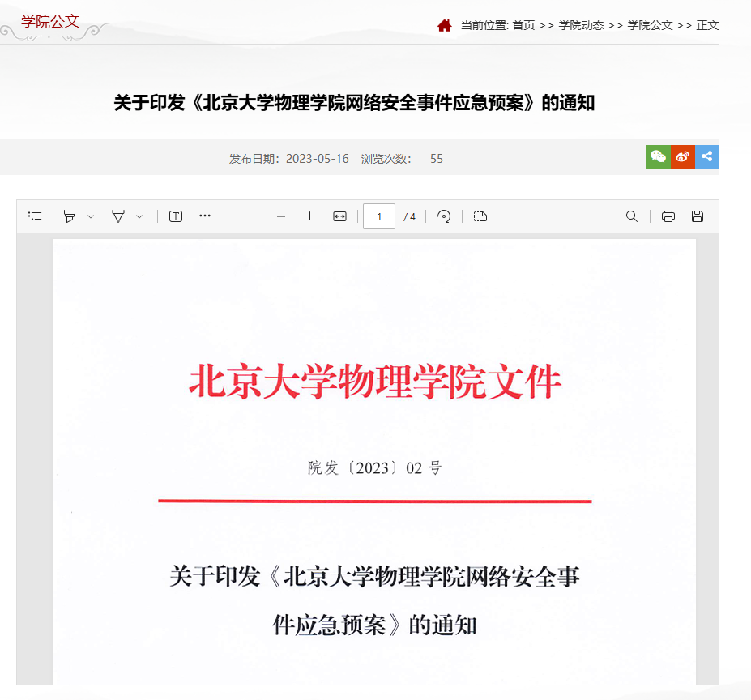
Task: Open the PDF table of contents
Action: 35,216
